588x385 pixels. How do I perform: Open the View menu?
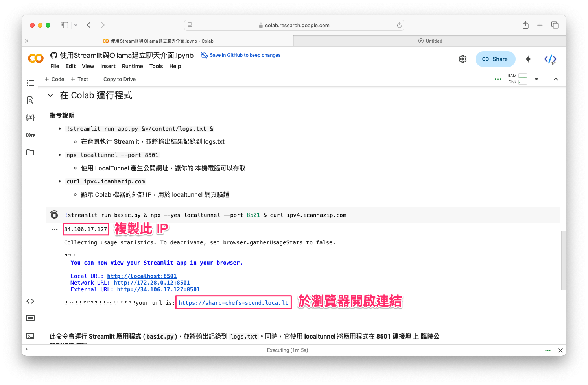[x=88, y=66]
